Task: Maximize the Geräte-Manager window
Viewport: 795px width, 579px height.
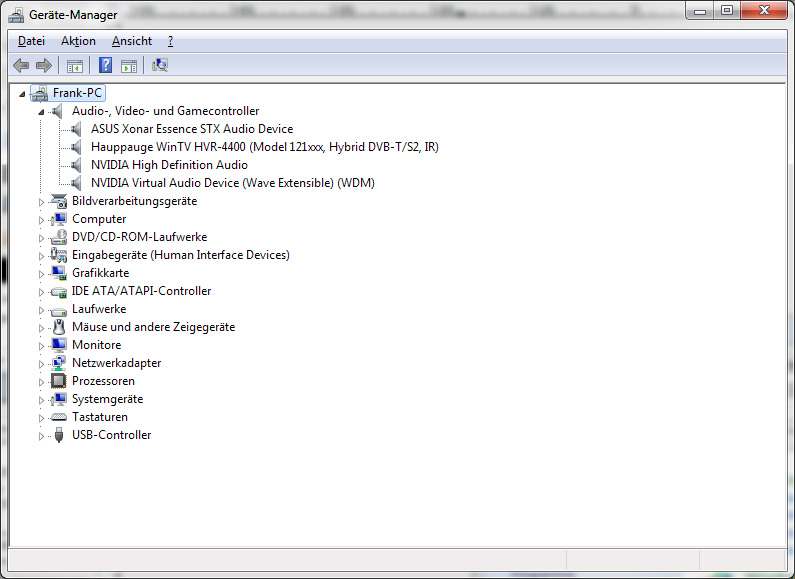Action: point(727,11)
